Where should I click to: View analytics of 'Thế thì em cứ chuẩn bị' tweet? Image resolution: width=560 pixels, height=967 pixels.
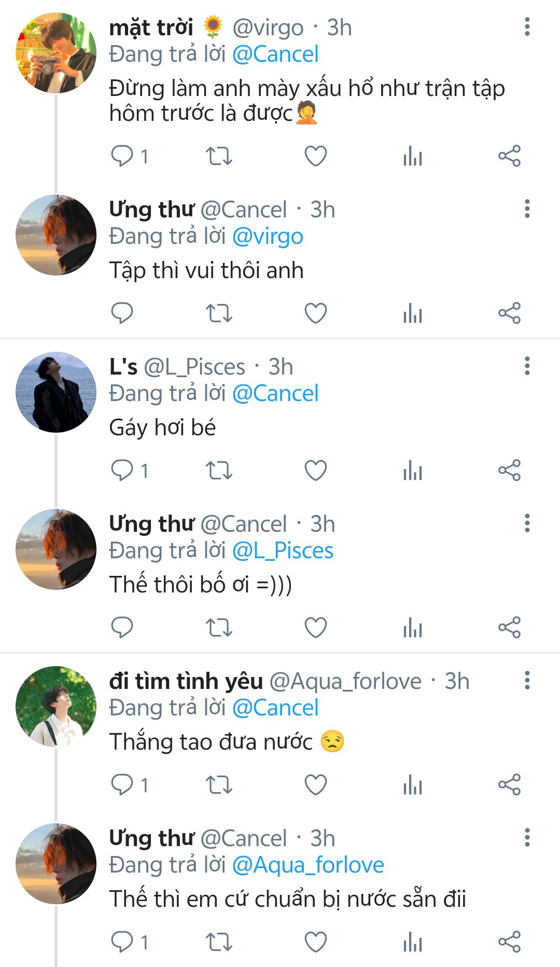[x=413, y=942]
